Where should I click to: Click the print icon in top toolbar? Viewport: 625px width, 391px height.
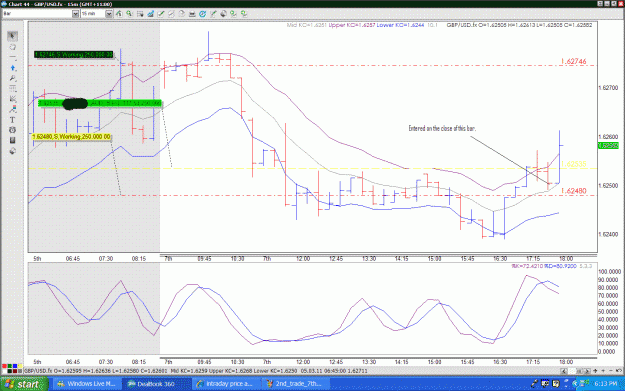pyautogui.click(x=192, y=14)
